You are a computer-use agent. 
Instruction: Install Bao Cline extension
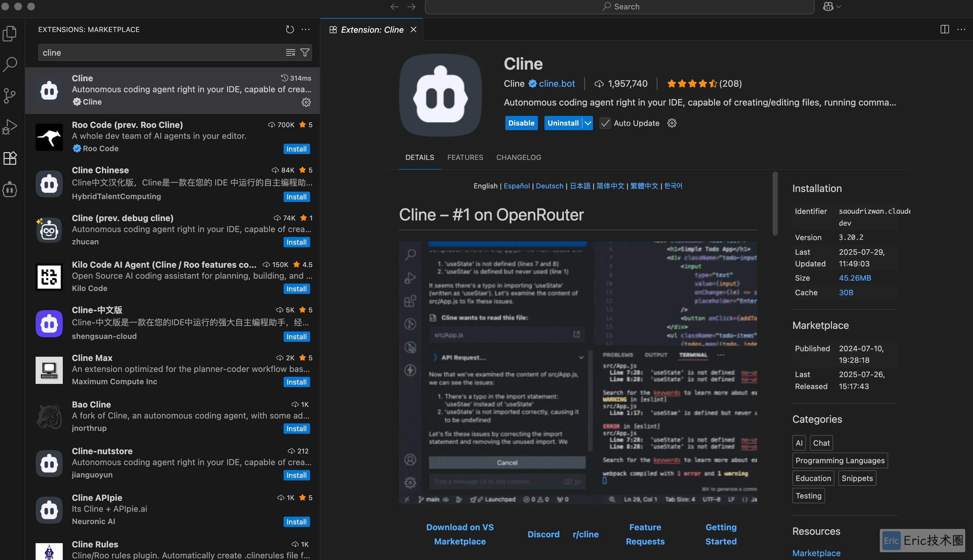tap(296, 429)
